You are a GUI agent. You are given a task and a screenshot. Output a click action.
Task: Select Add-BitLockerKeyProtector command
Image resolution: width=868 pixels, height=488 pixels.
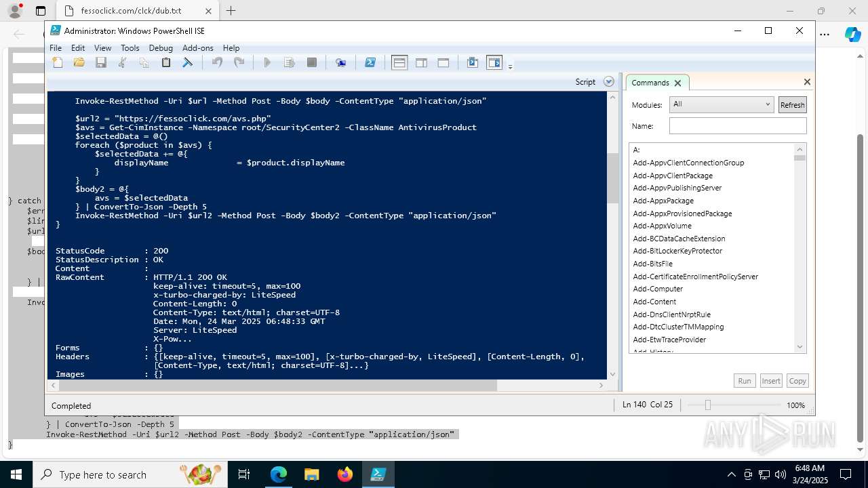pos(677,251)
